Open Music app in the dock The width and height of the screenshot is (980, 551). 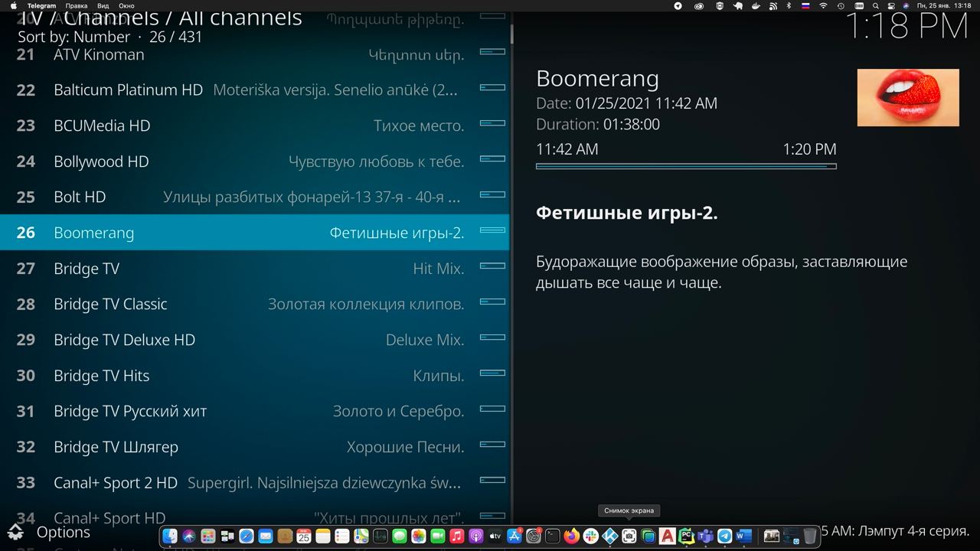pyautogui.click(x=457, y=536)
